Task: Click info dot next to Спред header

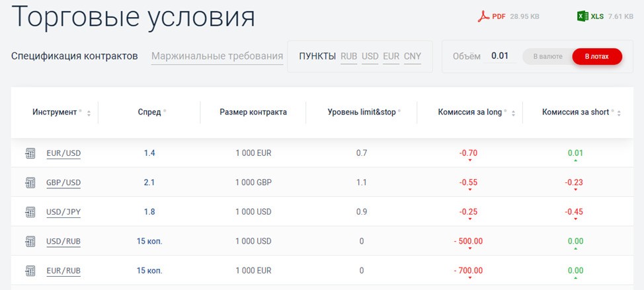Action: click(x=165, y=111)
